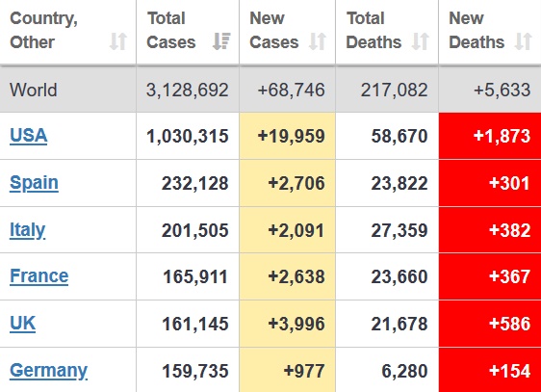Sort by New Deaths arrow icon
Image resolution: width=541 pixels, height=392 pixels.
(524, 41)
